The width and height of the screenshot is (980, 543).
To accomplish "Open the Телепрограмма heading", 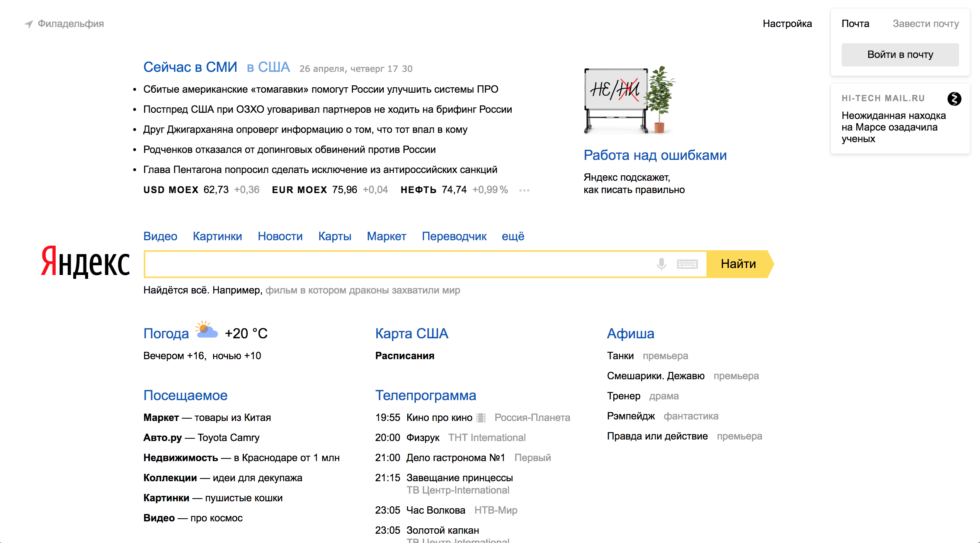I will pyautogui.click(x=425, y=395).
